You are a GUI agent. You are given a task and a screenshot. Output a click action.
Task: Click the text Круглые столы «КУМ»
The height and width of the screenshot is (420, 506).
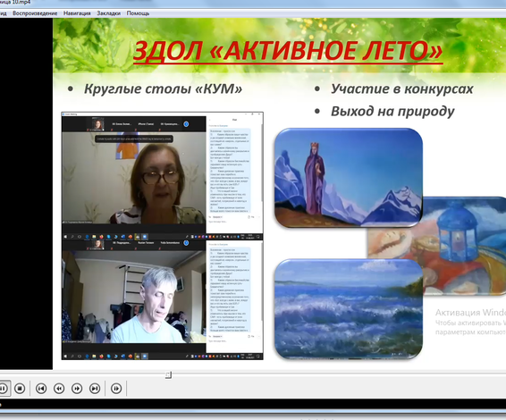(x=163, y=88)
